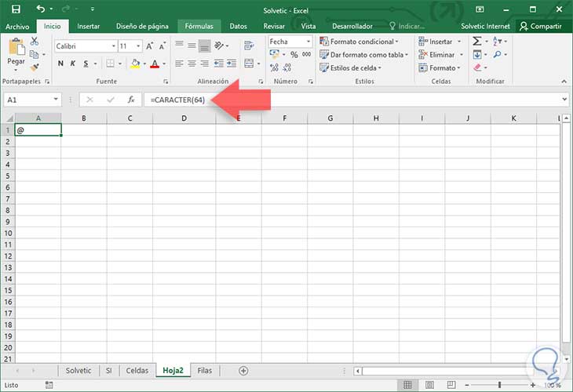Apply the yellow fill color bucket

135,64
